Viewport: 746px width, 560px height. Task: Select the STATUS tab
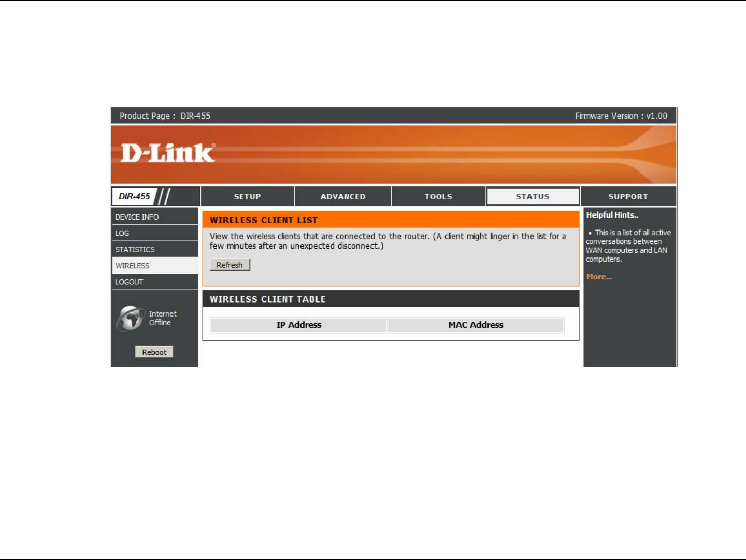point(533,197)
